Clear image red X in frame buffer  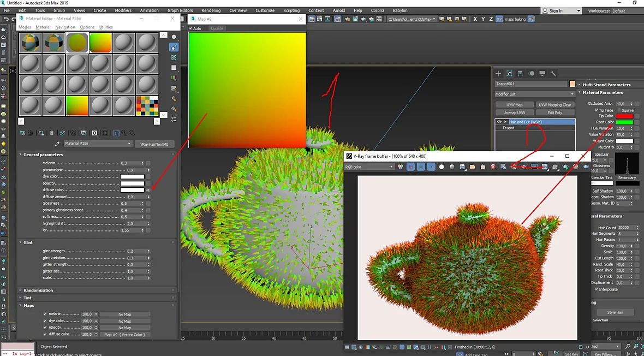click(493, 167)
